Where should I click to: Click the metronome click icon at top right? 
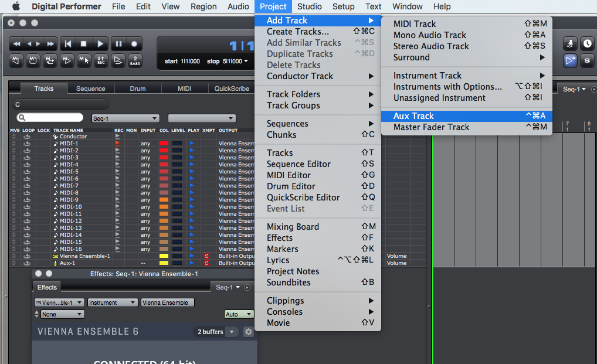pyautogui.click(x=570, y=44)
